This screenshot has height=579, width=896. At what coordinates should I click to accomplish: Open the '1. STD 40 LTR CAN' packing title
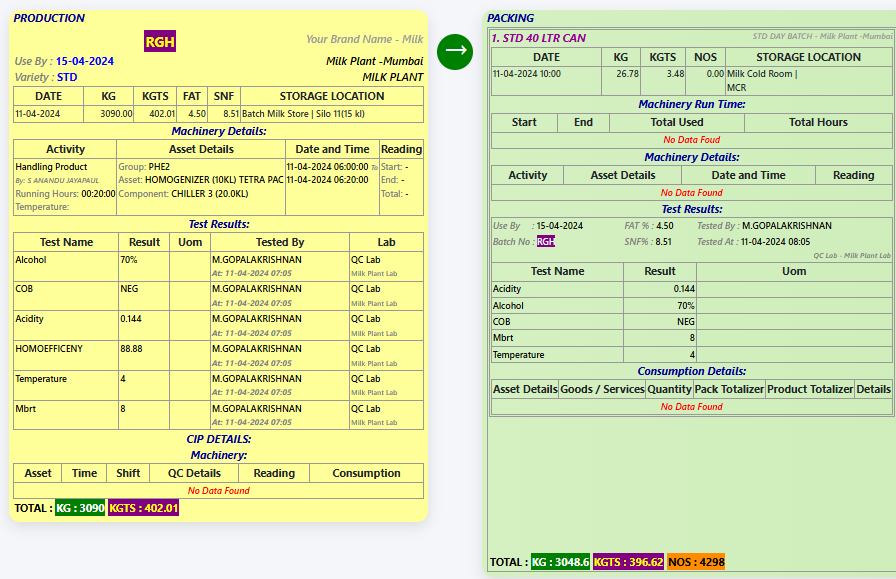click(x=538, y=38)
